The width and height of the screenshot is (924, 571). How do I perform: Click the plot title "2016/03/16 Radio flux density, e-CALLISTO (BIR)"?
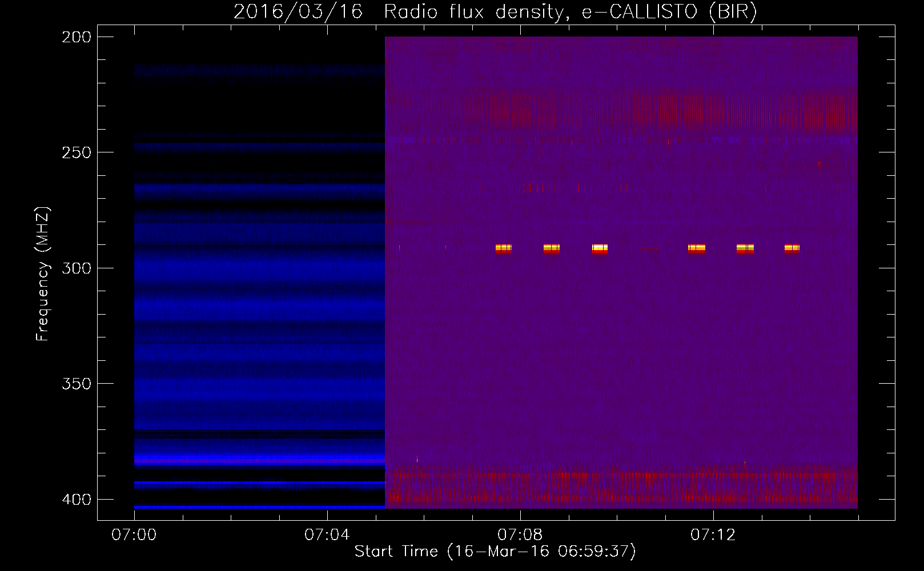(495, 11)
